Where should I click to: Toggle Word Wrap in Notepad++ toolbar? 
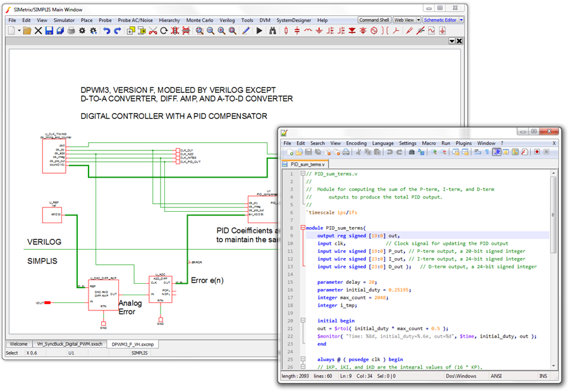click(x=477, y=152)
